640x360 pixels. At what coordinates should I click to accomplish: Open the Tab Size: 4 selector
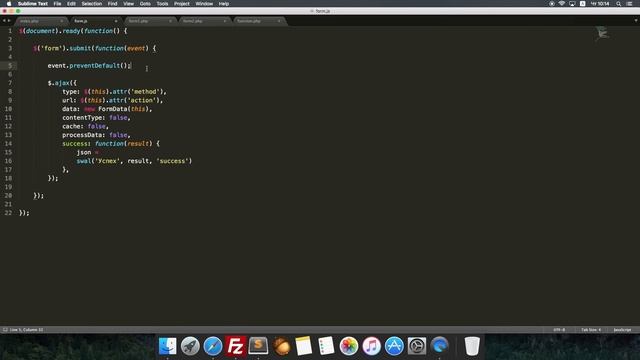click(x=591, y=329)
